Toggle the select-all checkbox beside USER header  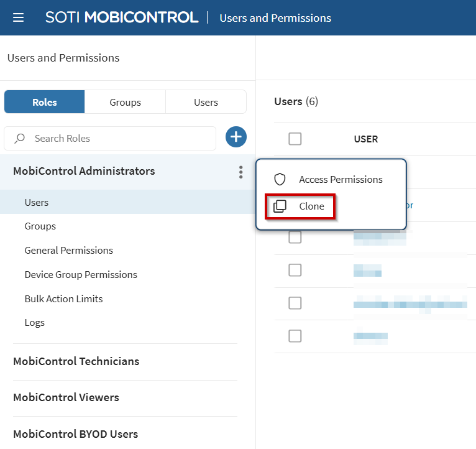coord(295,139)
